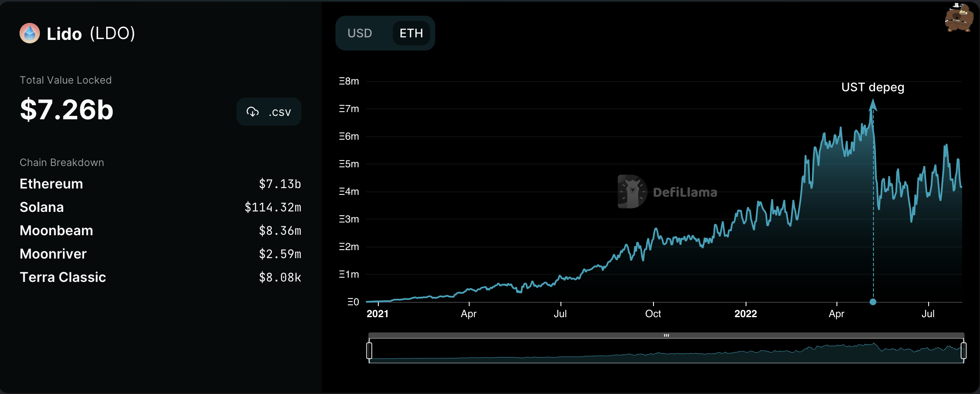Screen dimensions: 980x394
Task: Click the UST depeg arrow marker
Action: (873, 104)
